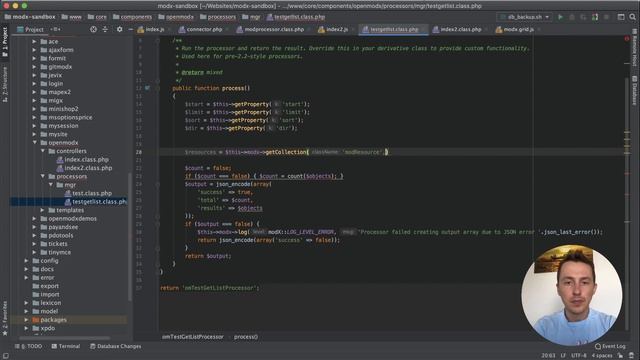
Task: Open the 1: Project side panel
Action: [5, 42]
